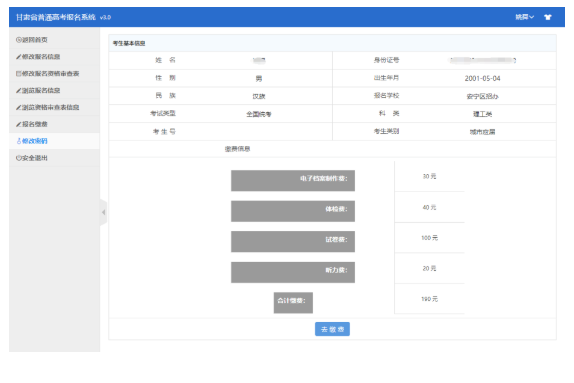This screenshot has width=574, height=383.
Task: Click the 电子档案制作费 label box
Action: (x=293, y=181)
